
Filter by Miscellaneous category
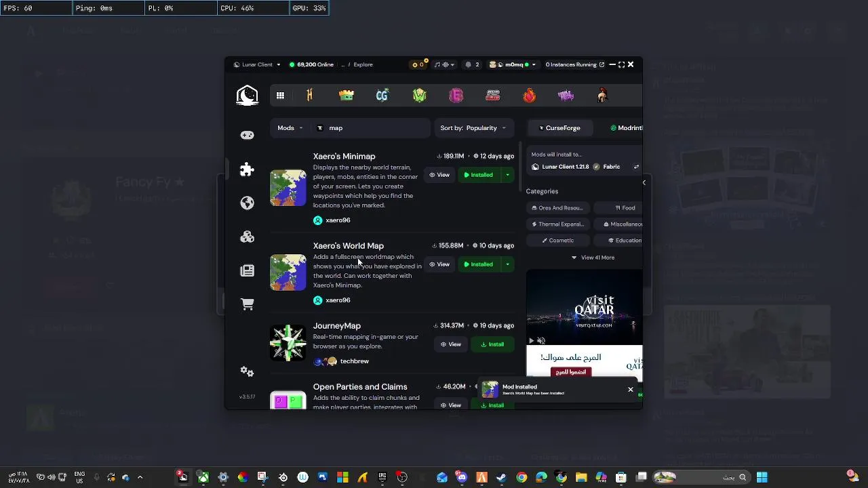pyautogui.click(x=620, y=224)
